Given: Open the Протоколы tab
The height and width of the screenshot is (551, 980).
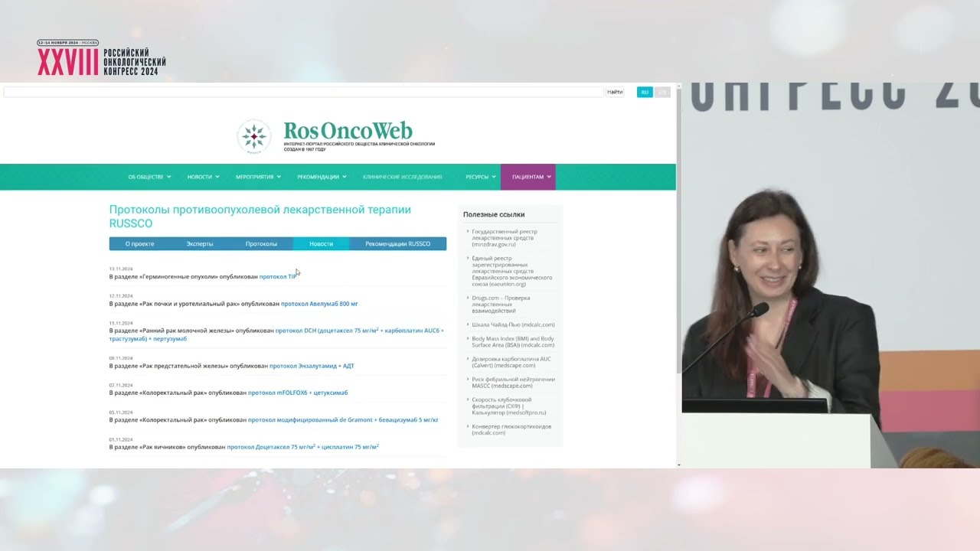Looking at the screenshot, I should pyautogui.click(x=261, y=244).
